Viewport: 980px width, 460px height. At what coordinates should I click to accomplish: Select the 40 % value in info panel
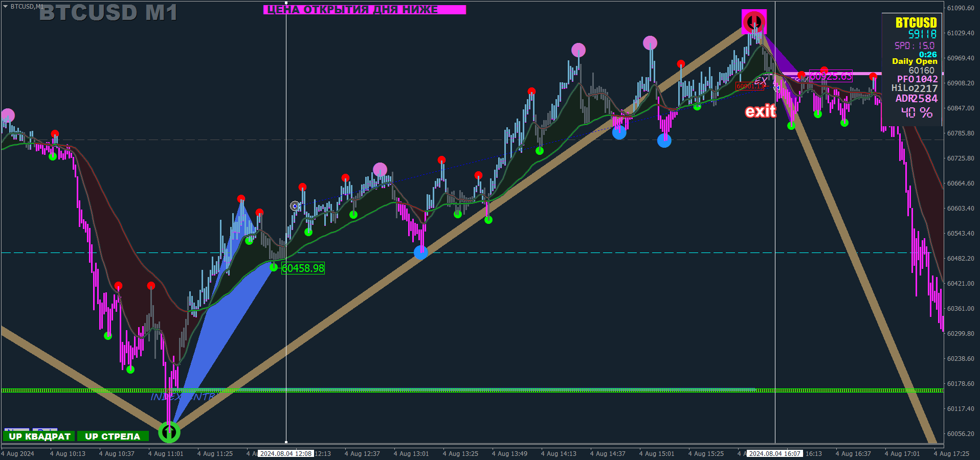917,112
